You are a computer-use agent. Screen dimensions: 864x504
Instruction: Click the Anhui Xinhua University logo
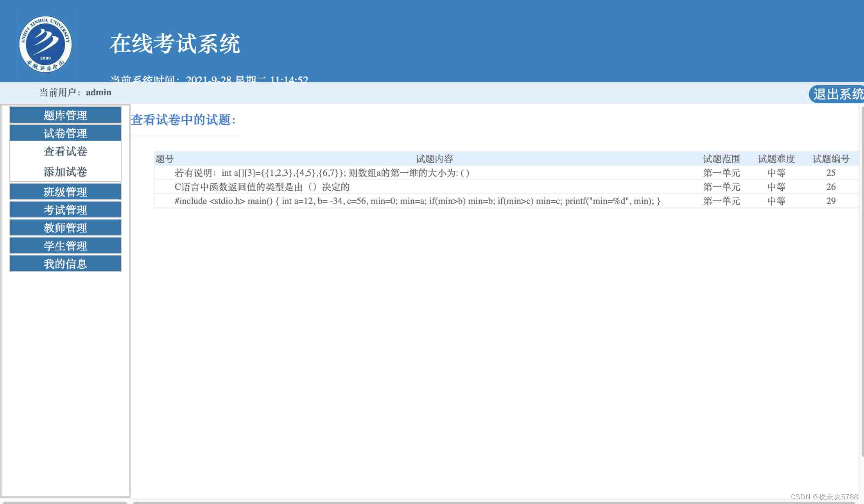45,44
